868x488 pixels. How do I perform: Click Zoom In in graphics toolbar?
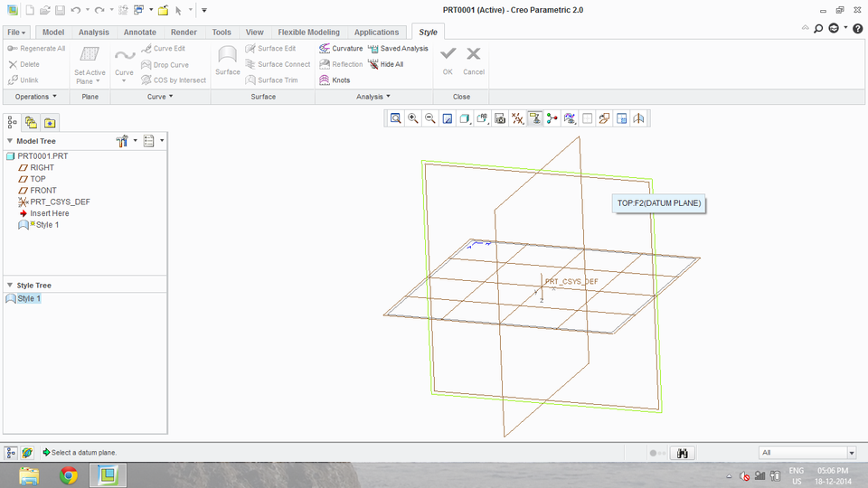413,118
